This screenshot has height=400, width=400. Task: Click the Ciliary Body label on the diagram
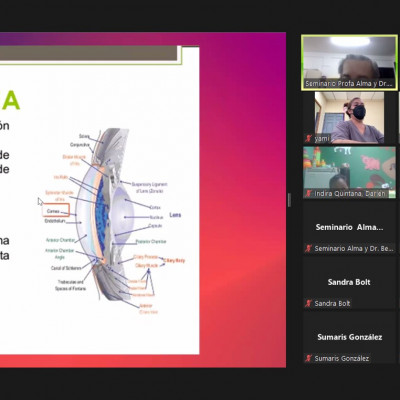(x=174, y=261)
